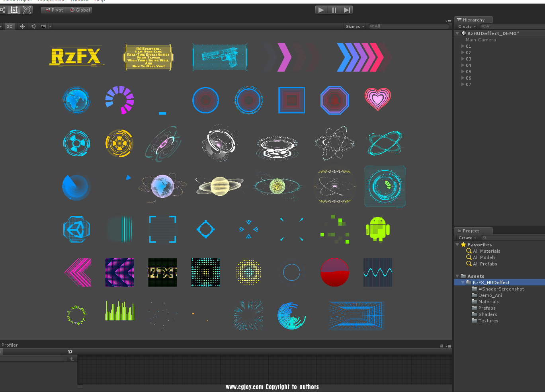
Task: Expand object 02 in Hierarchy
Action: 463,53
